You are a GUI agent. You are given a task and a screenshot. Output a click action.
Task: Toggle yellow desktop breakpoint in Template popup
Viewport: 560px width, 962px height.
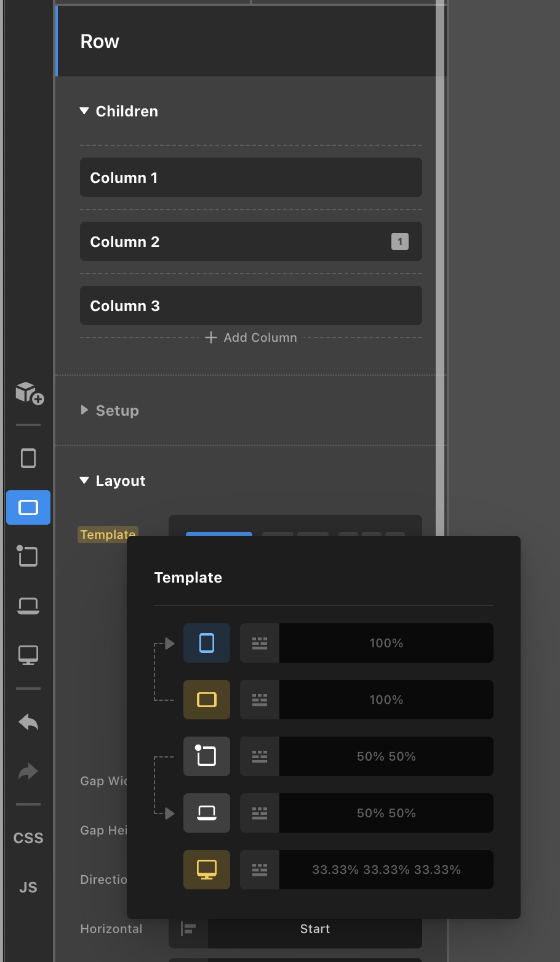tap(207, 870)
